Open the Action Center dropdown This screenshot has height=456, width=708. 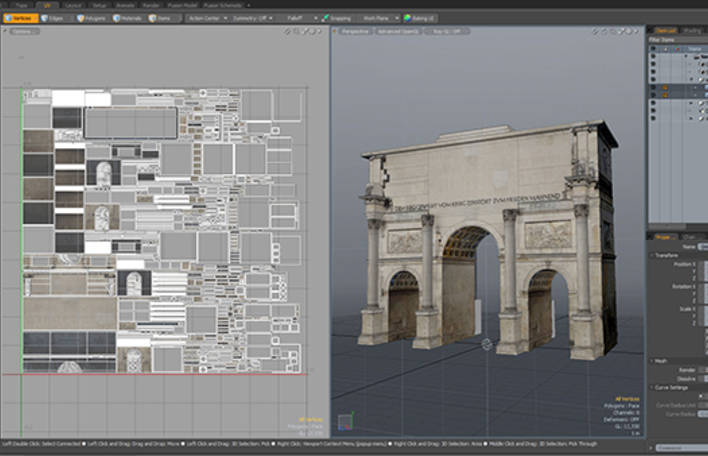[207, 19]
